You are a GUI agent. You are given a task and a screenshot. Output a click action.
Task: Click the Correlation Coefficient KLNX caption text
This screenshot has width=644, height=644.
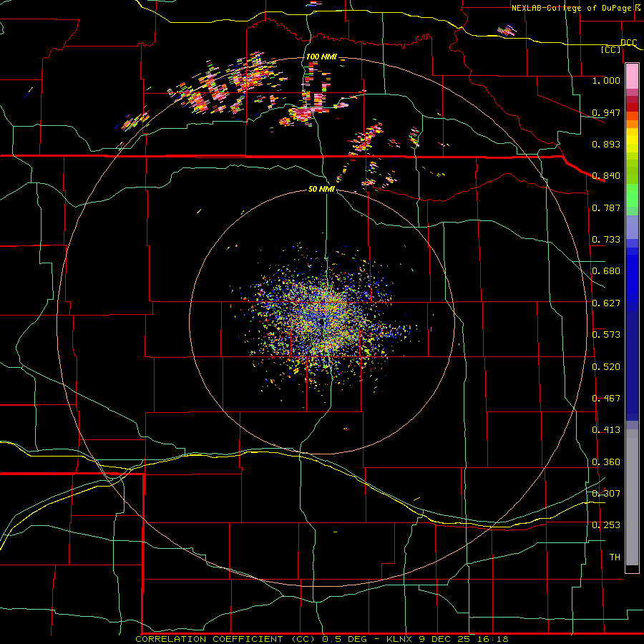(322, 639)
